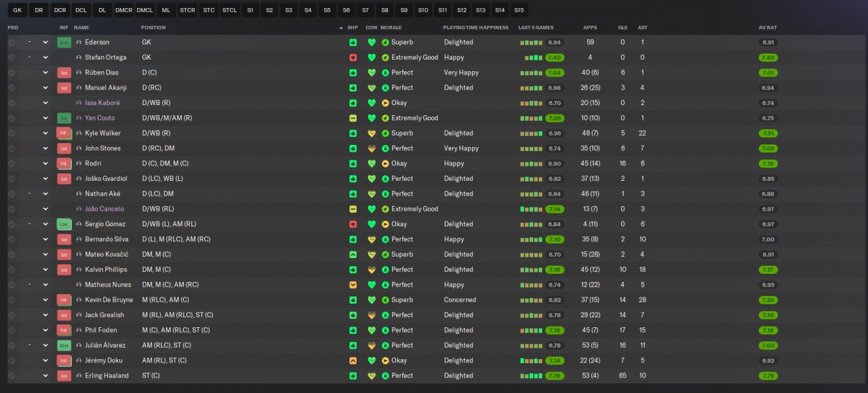Select the GK position button
Image resolution: width=868 pixels, height=393 pixels.
[x=18, y=10]
